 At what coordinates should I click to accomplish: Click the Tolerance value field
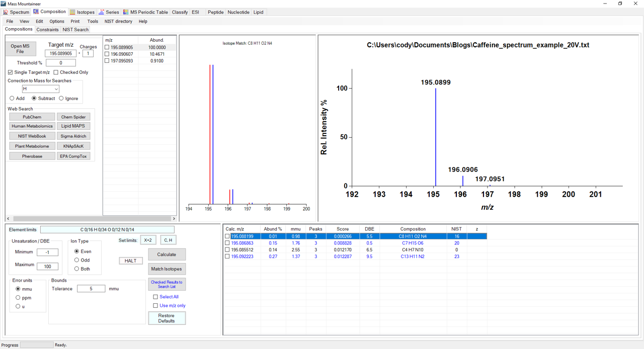point(91,289)
